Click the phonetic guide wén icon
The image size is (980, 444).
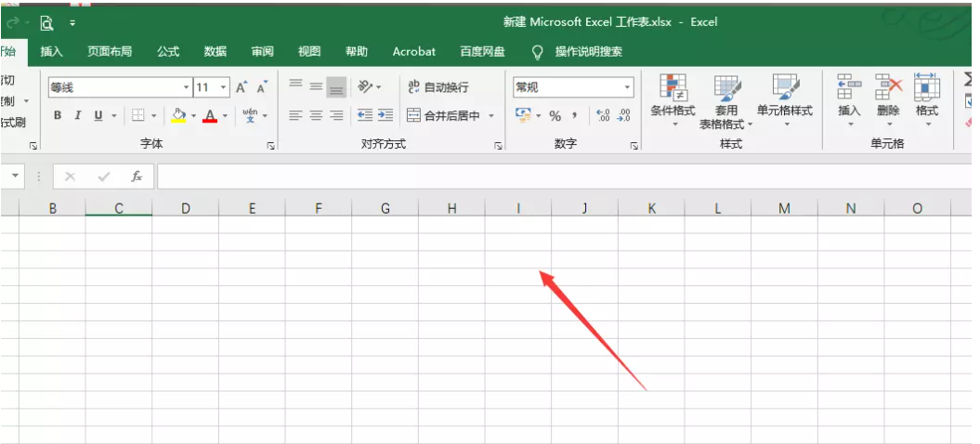click(250, 116)
